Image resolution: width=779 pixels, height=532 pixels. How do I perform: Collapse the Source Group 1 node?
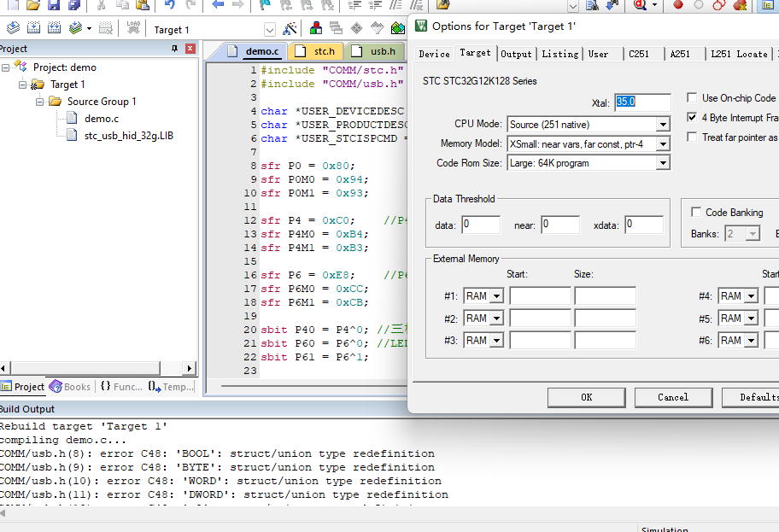coord(40,102)
